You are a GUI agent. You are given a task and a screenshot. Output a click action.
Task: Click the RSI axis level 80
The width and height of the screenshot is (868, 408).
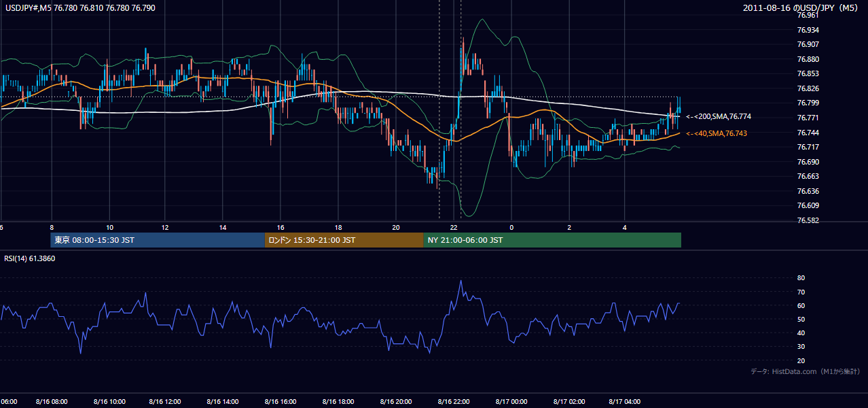tap(801, 278)
